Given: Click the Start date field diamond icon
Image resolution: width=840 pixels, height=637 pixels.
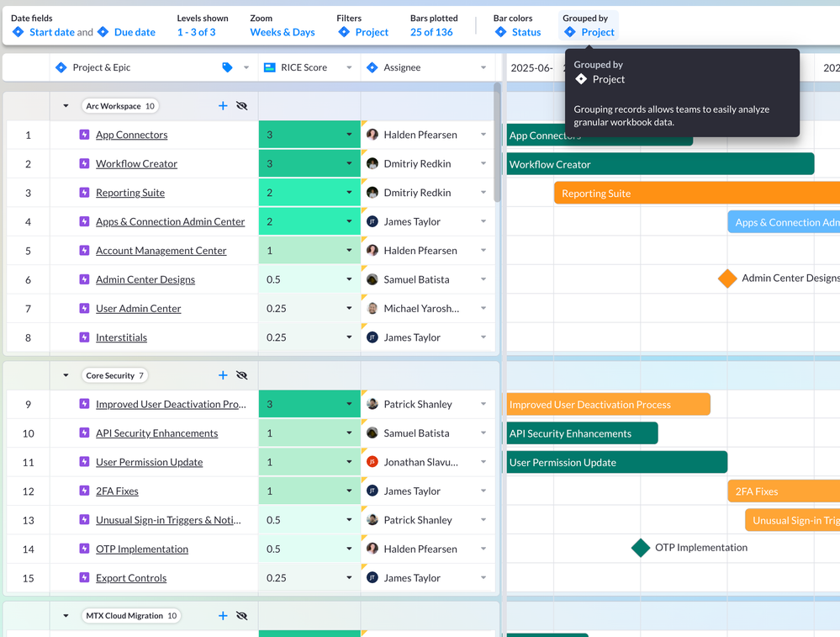Looking at the screenshot, I should tap(19, 31).
